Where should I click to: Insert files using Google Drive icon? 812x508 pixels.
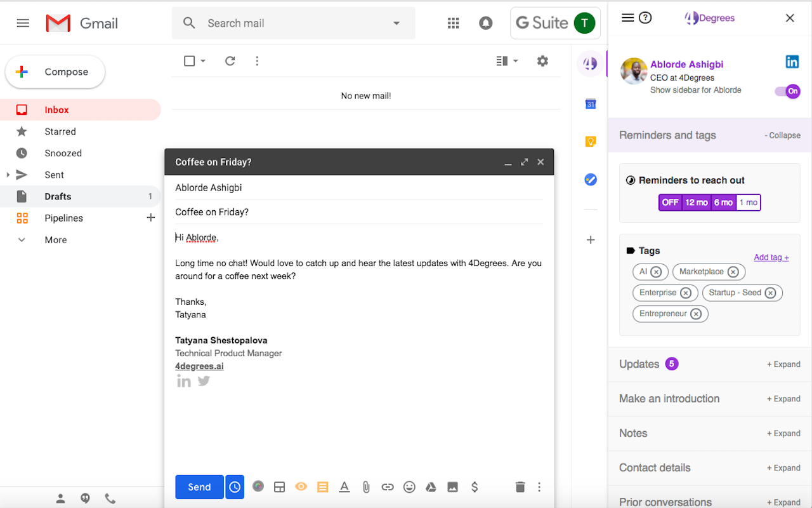431,486
